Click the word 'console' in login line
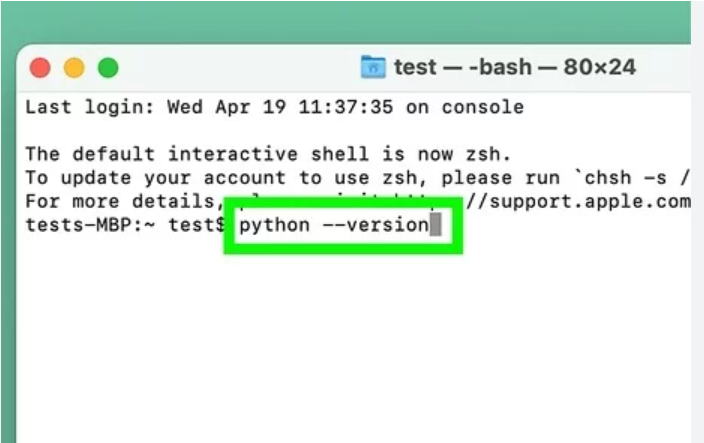 [483, 107]
